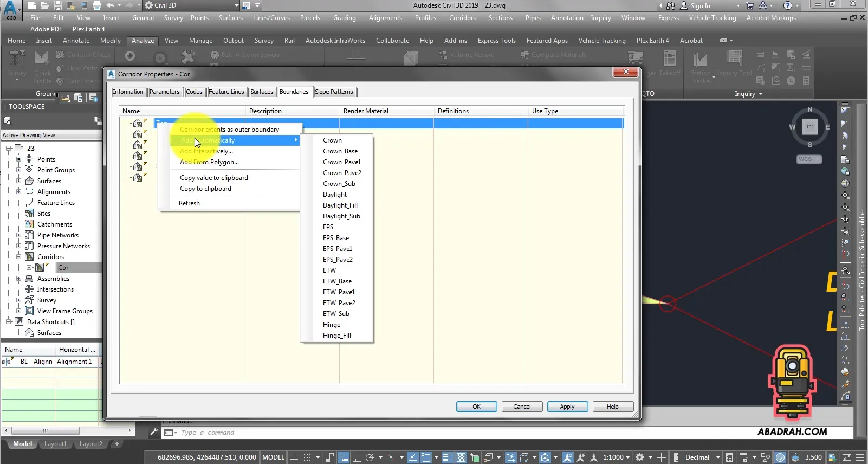868x464 pixels.
Task: Click the Undo arrow icon
Action: [x=110, y=5]
